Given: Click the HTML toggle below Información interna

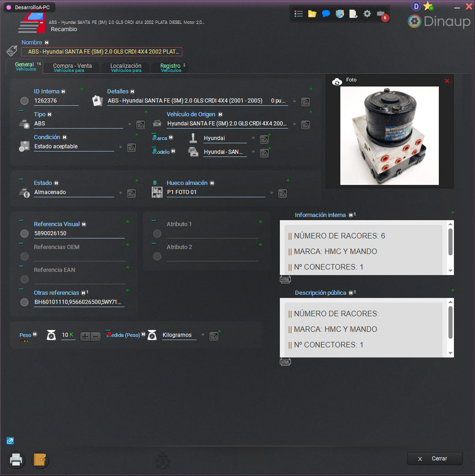Looking at the screenshot, I should 285,279.
